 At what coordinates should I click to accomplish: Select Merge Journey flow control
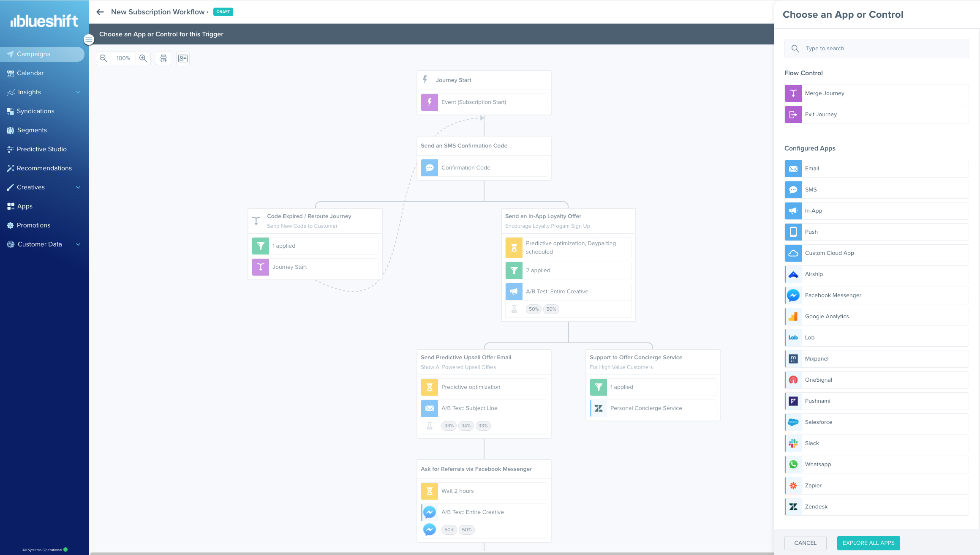pos(877,93)
